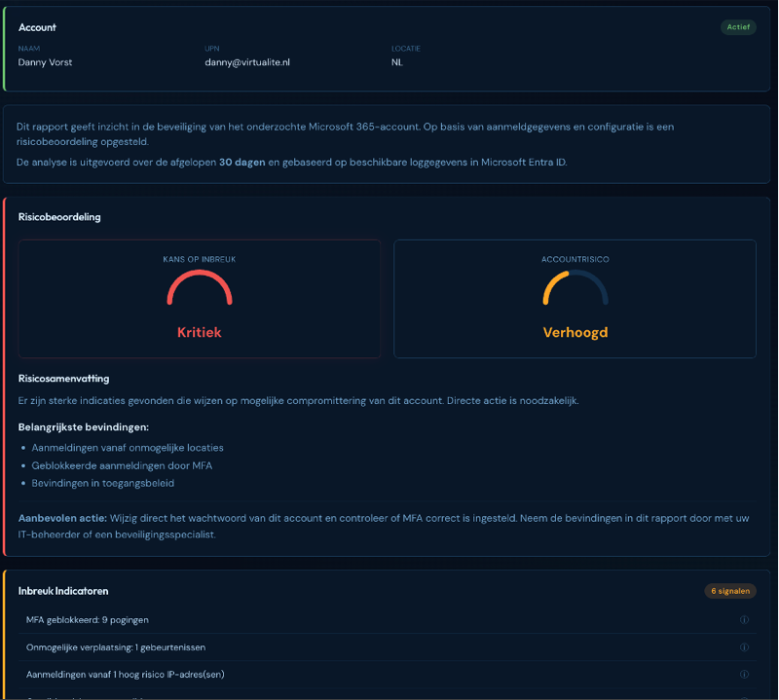Select the Inbreuk Indicatoren section header
The height and width of the screenshot is (700, 779).
coord(64,591)
